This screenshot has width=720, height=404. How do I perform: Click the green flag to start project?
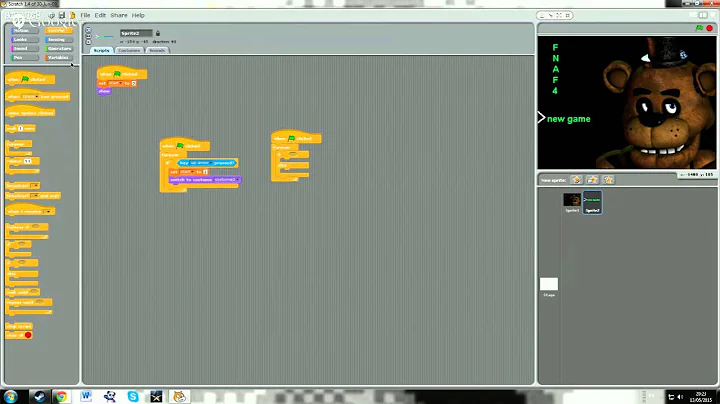pyautogui.click(x=699, y=28)
